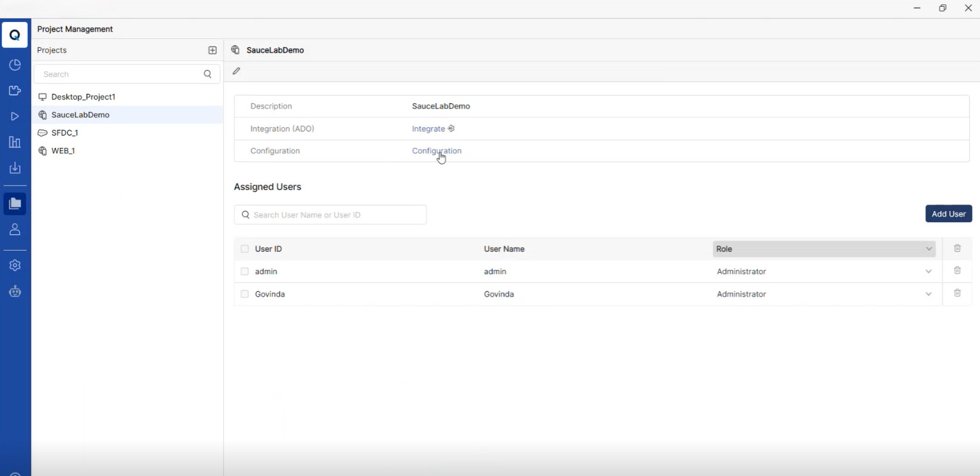Click the pencil edit project icon
This screenshot has width=980, height=476.
point(237,71)
